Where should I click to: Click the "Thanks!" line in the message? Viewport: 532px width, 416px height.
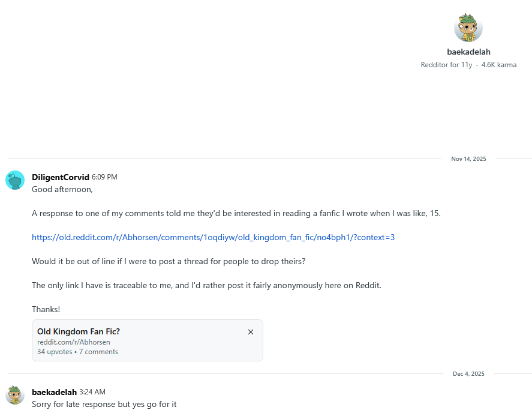point(46,309)
